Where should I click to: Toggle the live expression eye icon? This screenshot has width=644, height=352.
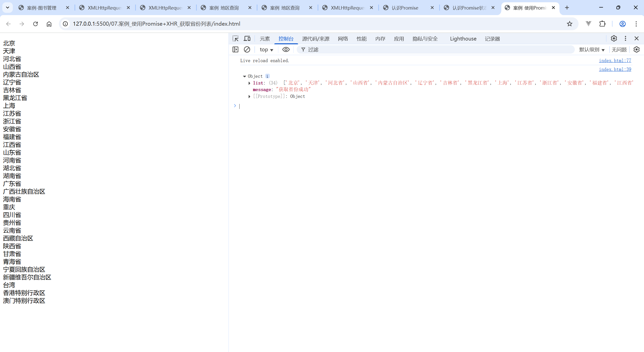(286, 50)
